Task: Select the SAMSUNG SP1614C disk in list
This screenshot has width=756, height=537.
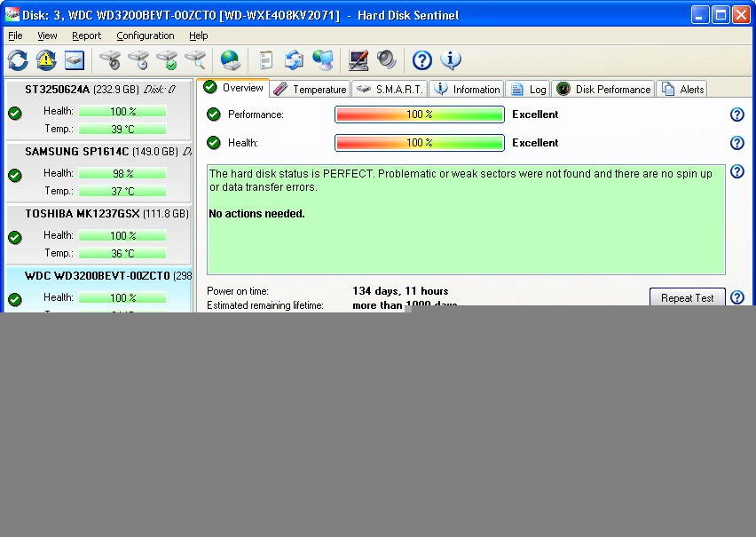Action: click(98, 152)
